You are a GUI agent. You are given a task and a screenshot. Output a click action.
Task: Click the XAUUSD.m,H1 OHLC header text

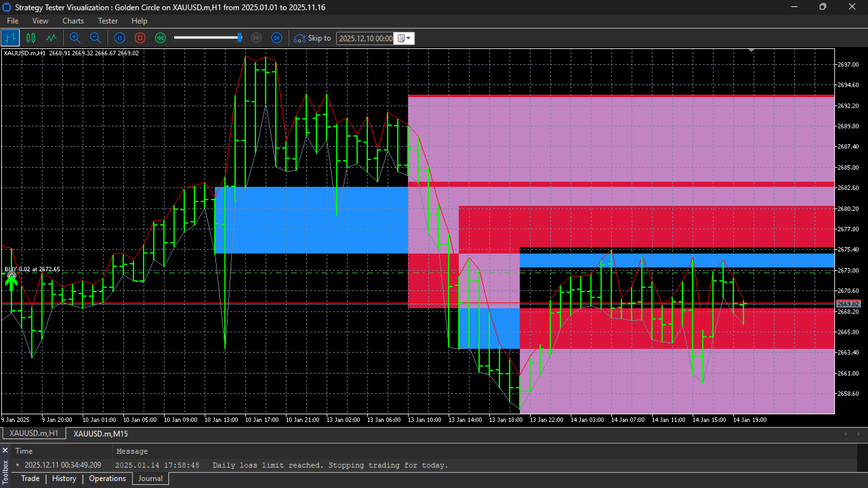[71, 53]
